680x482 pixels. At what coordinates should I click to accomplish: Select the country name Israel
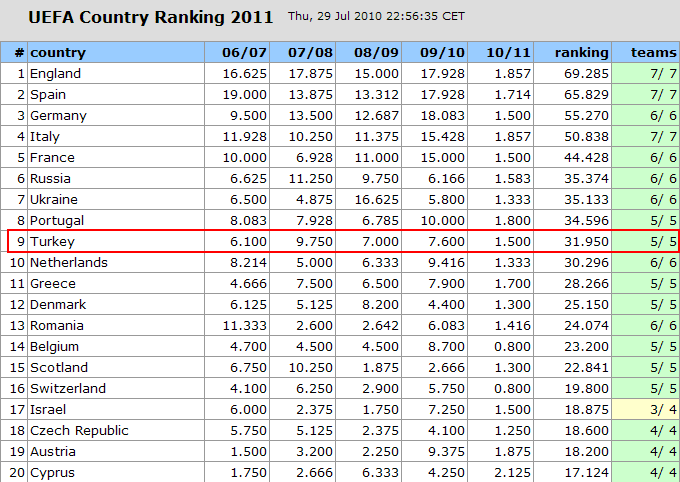pos(48,410)
